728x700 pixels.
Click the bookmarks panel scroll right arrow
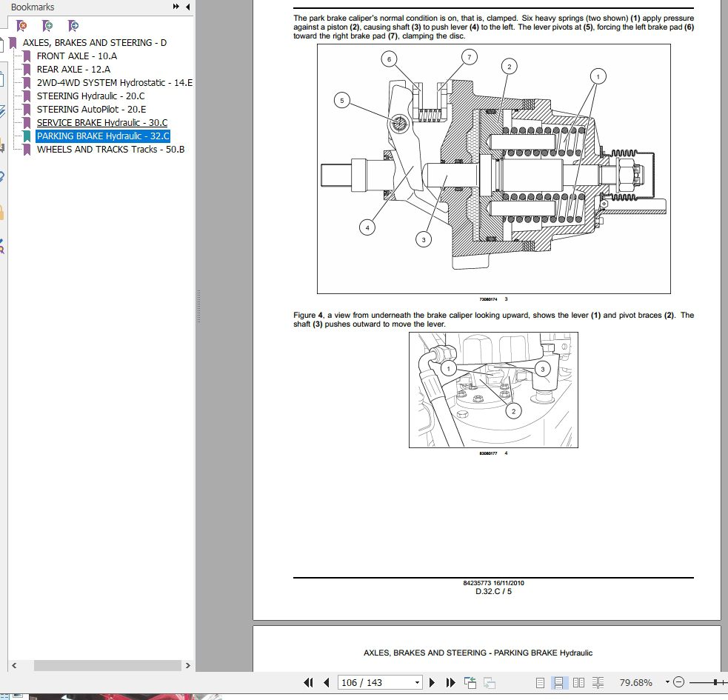pos(187,666)
